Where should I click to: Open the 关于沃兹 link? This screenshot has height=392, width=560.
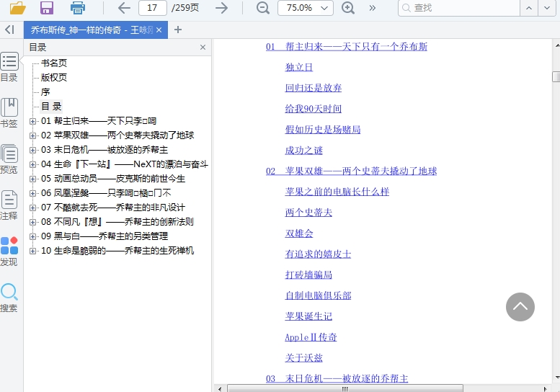(x=304, y=357)
